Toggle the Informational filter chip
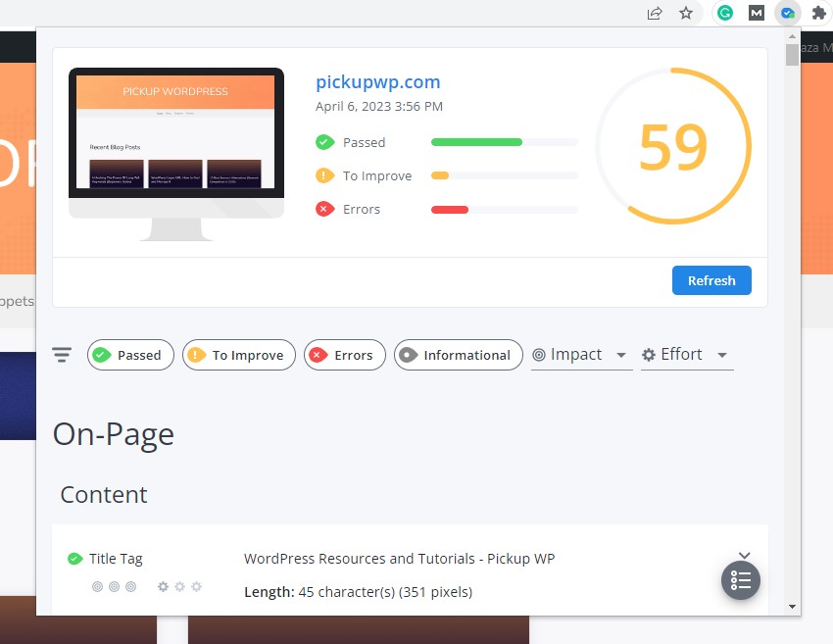833x644 pixels. (459, 355)
